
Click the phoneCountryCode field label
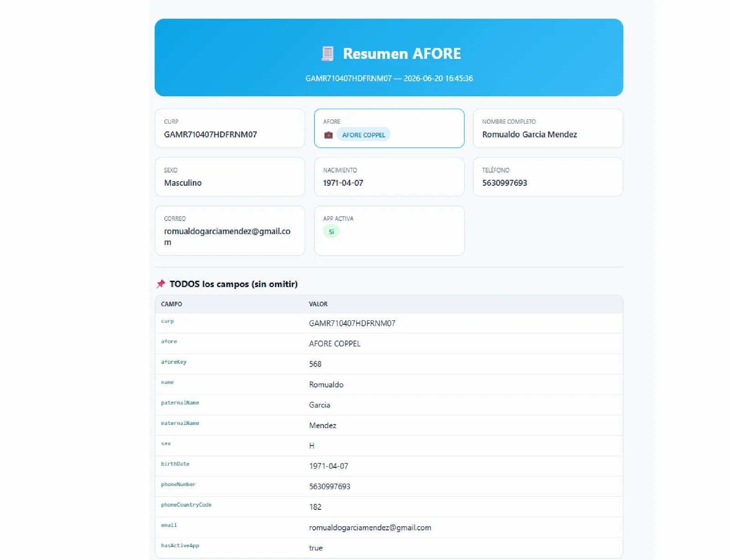tap(186, 505)
